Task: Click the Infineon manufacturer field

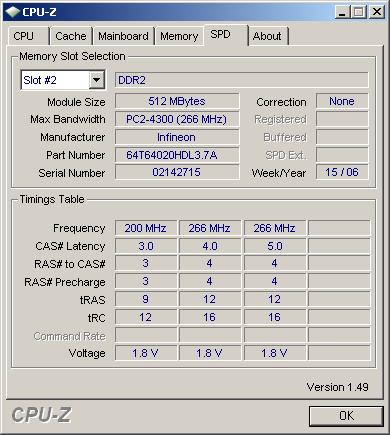Action: (x=177, y=137)
